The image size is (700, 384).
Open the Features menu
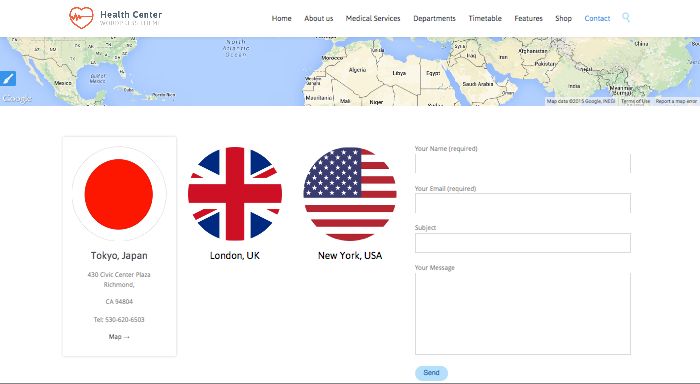528,18
